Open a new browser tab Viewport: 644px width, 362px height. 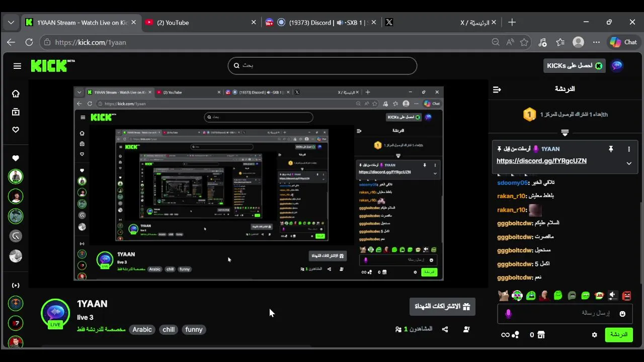point(512,22)
